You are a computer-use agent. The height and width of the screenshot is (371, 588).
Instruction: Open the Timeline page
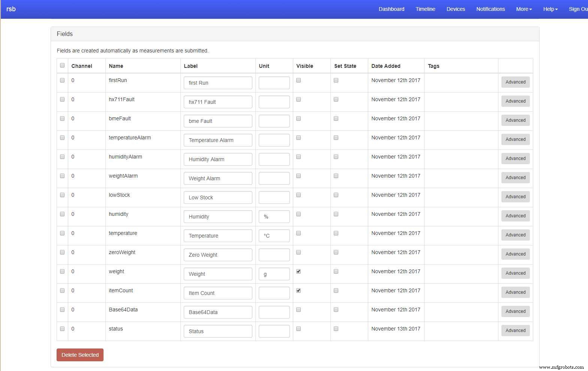425,9
